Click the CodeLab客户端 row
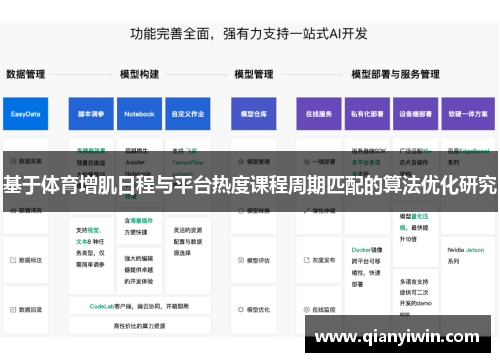Image resolution: width=500 pixels, height=362 pixels. (139, 306)
